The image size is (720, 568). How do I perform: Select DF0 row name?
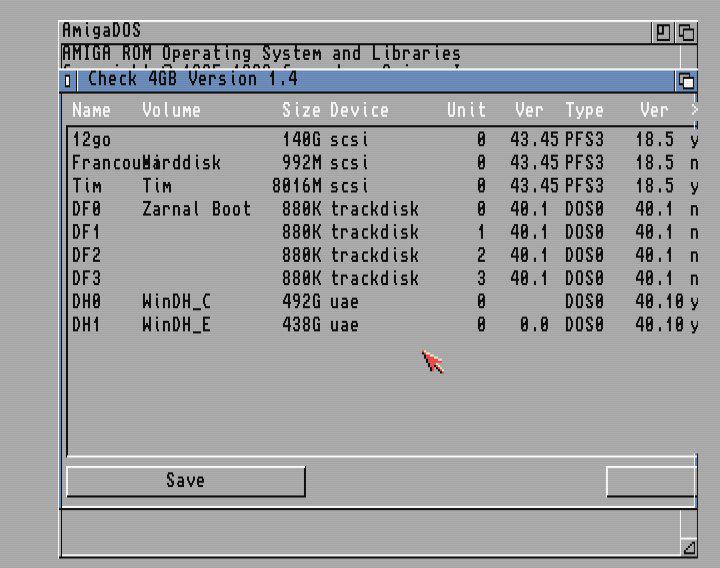coord(86,209)
